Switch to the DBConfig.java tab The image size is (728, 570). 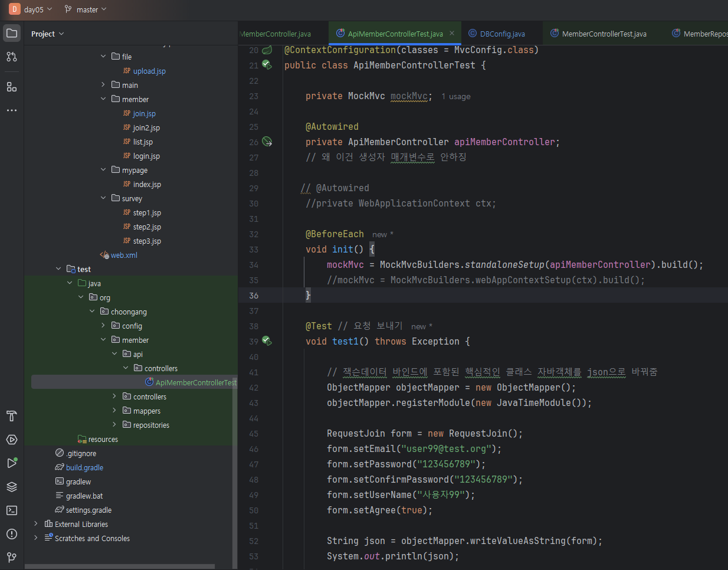(501, 34)
